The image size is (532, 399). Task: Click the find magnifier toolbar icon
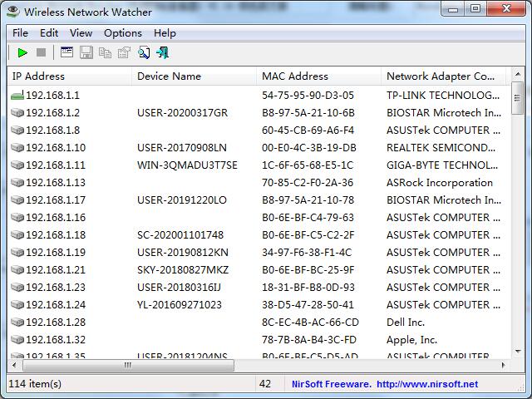[x=144, y=52]
